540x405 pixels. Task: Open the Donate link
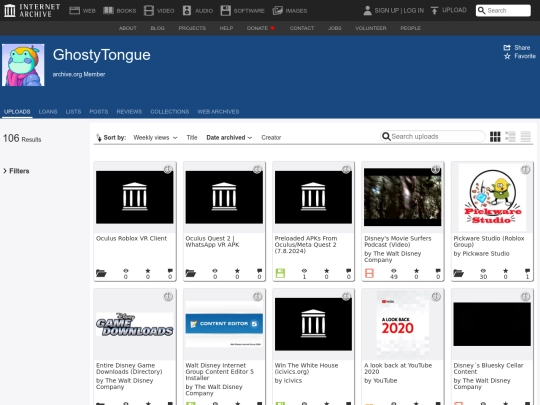pyautogui.click(x=261, y=28)
